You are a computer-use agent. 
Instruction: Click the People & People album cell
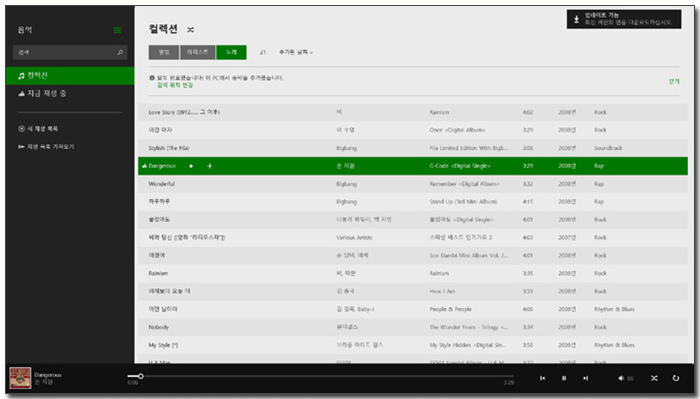[x=450, y=309]
